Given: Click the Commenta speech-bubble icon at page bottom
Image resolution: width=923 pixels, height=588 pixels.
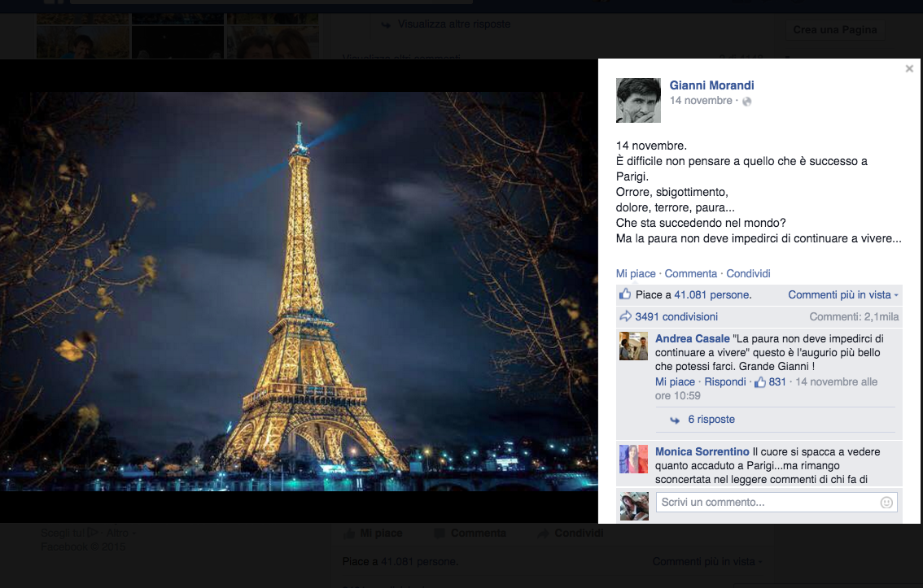Looking at the screenshot, I should point(441,533).
